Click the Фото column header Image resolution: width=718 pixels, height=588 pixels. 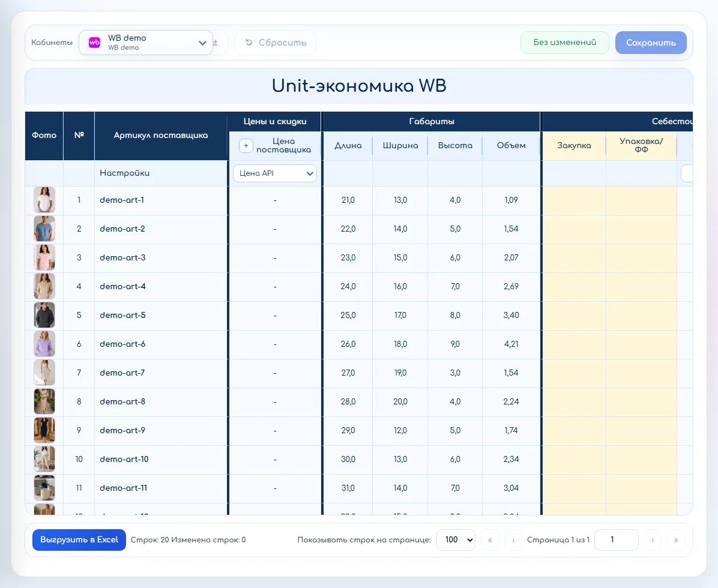(x=44, y=136)
